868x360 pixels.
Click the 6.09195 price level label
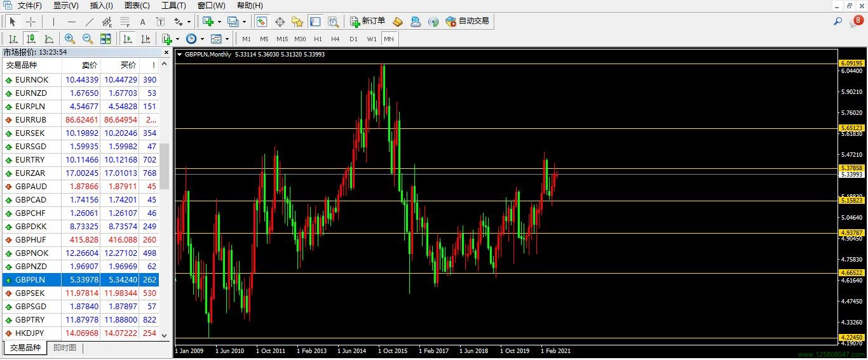[x=851, y=63]
